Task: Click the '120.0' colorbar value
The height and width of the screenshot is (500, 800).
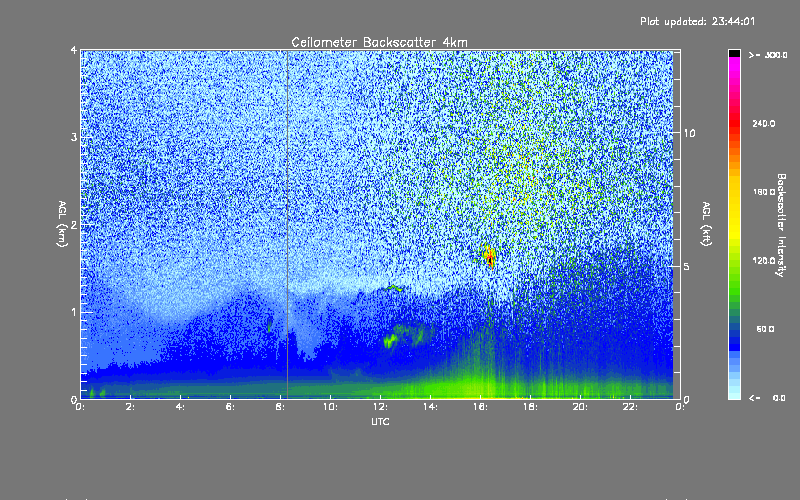Action: point(764,260)
